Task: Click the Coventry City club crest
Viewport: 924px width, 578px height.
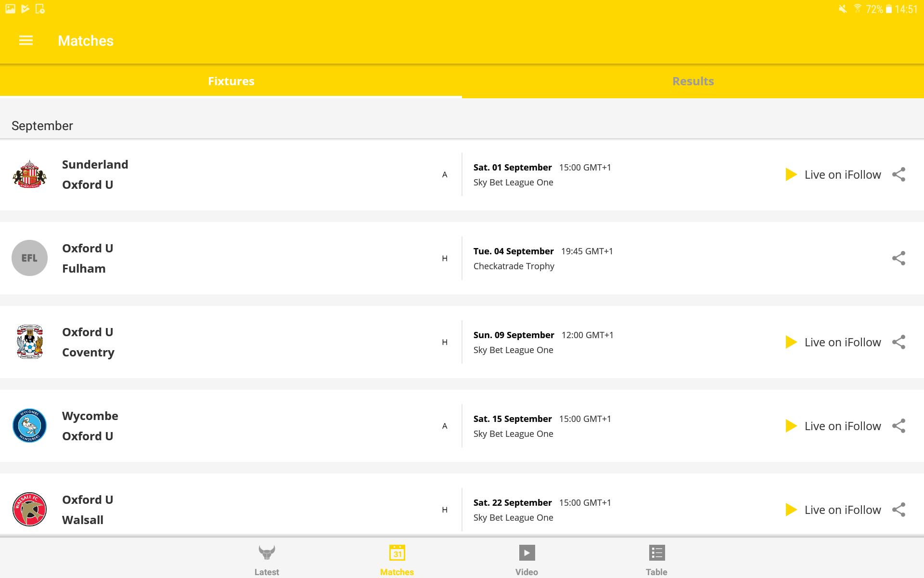Action: [29, 342]
